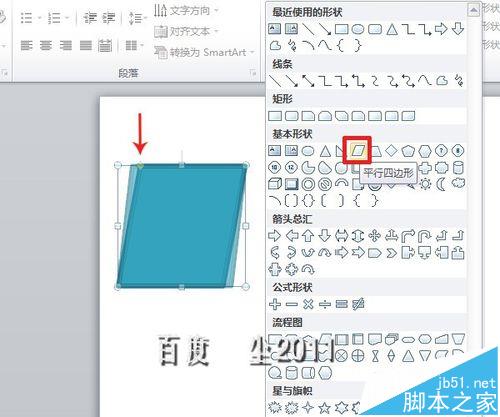Pick the U-Turn Arrow in 箭头总汇
The width and height of the screenshot is (500, 417).
[425, 236]
